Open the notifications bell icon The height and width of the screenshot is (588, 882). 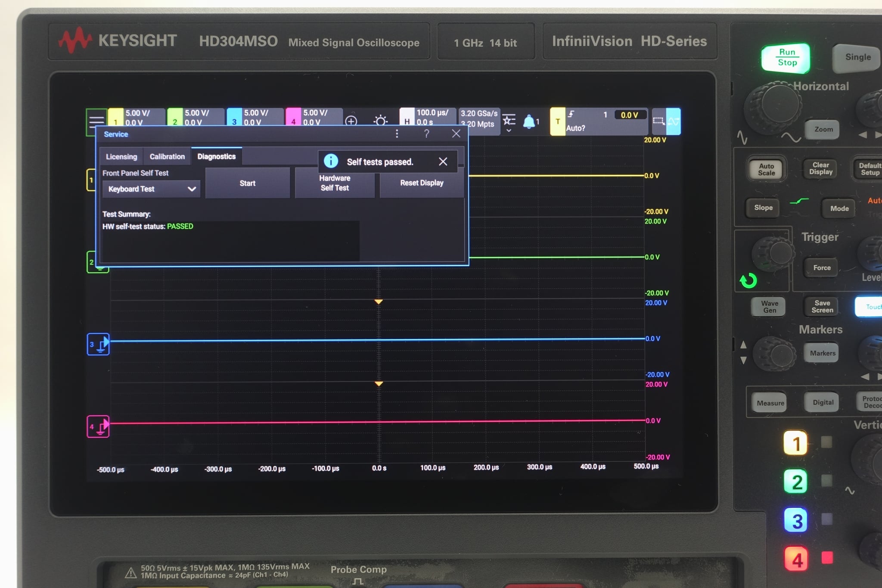(529, 121)
